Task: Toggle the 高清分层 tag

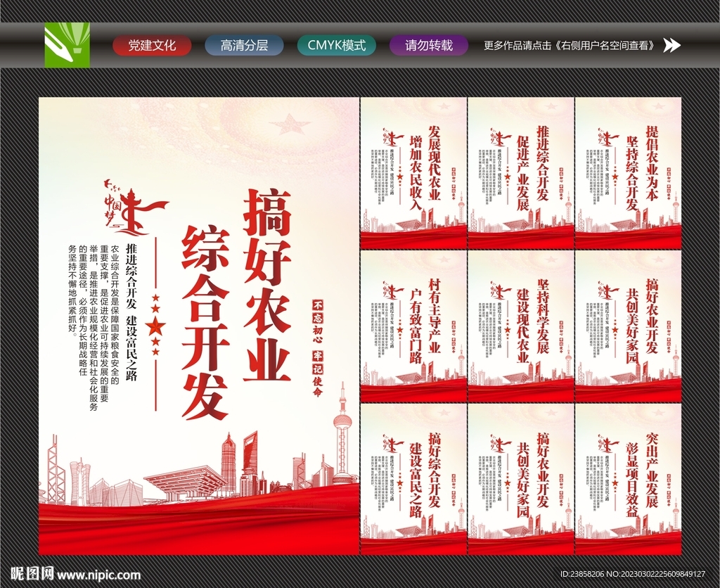Action: coord(243,44)
